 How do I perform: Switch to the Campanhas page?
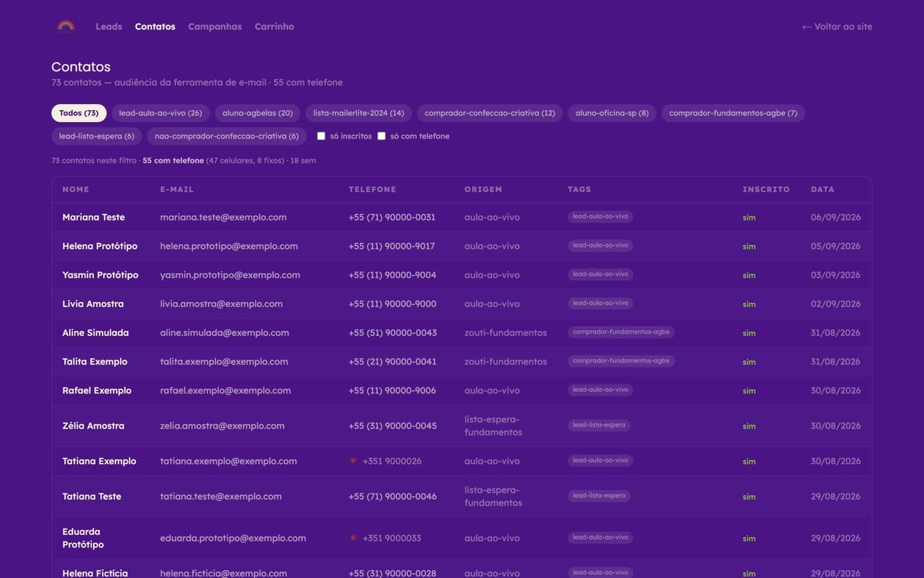pyautogui.click(x=215, y=26)
